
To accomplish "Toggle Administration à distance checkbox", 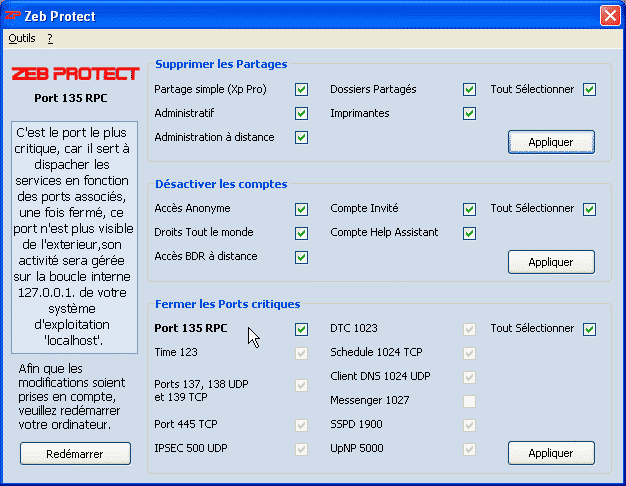I will pos(301,137).
